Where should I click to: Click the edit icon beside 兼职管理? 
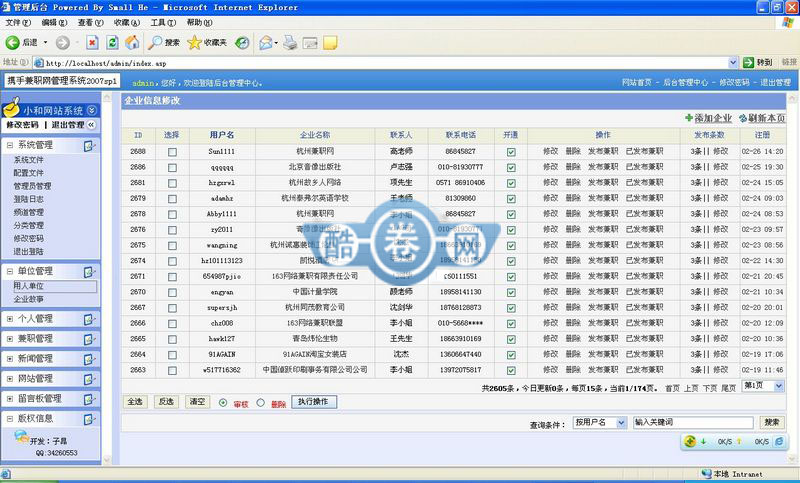[89, 339]
